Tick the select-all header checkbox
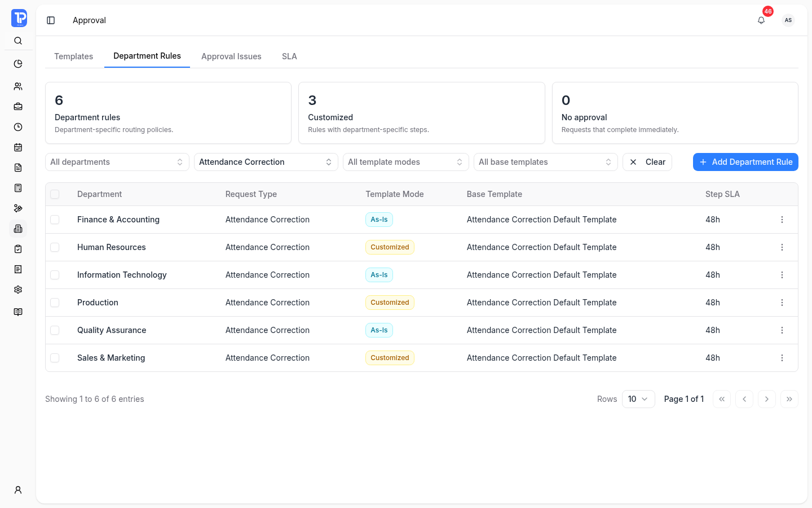The width and height of the screenshot is (812, 508). click(55, 194)
